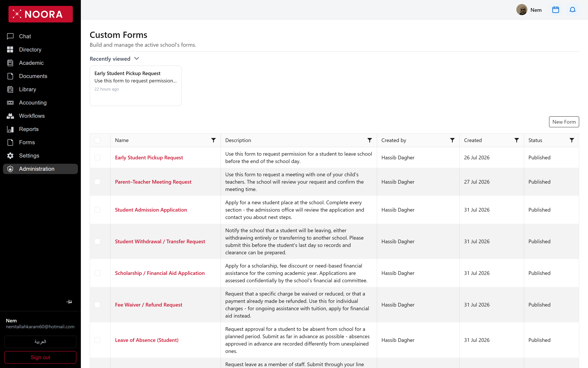Check the Early Student Pickup Request row
This screenshot has height=368, width=588.
tap(97, 158)
